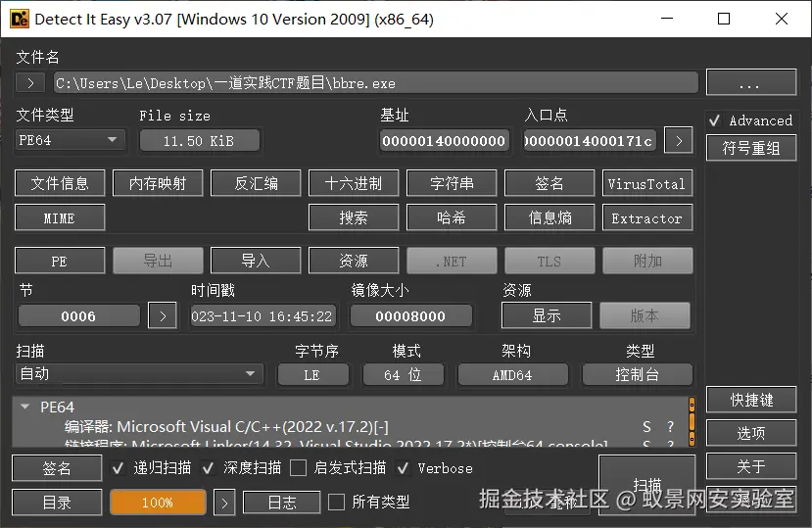Click arrow button next to 100% progress
812x528 pixels.
(224, 503)
